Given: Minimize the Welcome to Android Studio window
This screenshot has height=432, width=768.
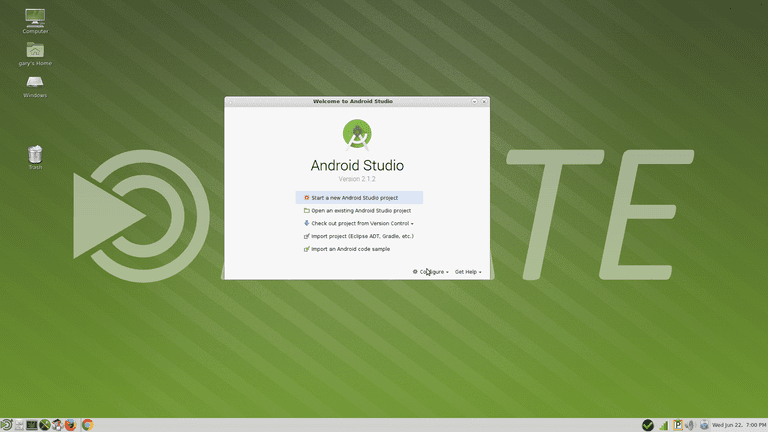Looking at the screenshot, I should pos(474,101).
